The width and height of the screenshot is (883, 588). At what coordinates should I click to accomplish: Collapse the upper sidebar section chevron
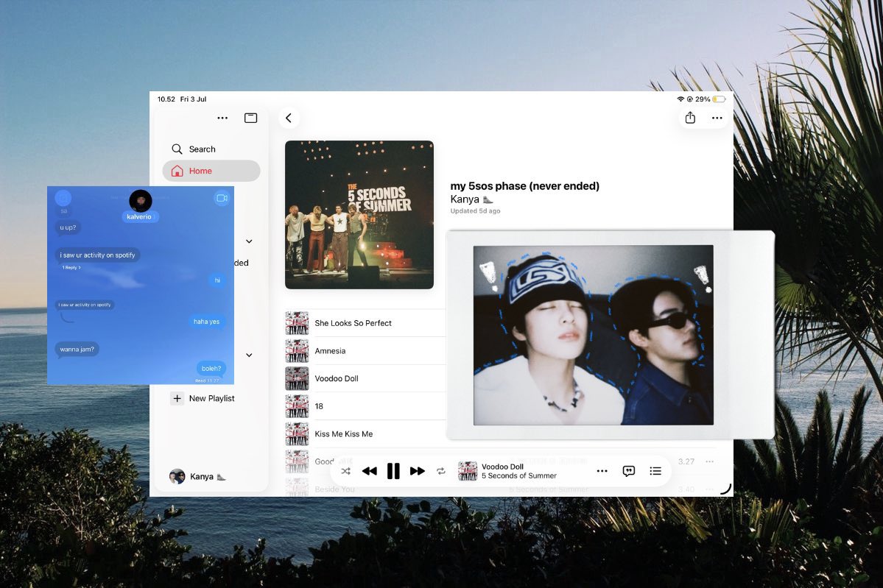click(249, 241)
